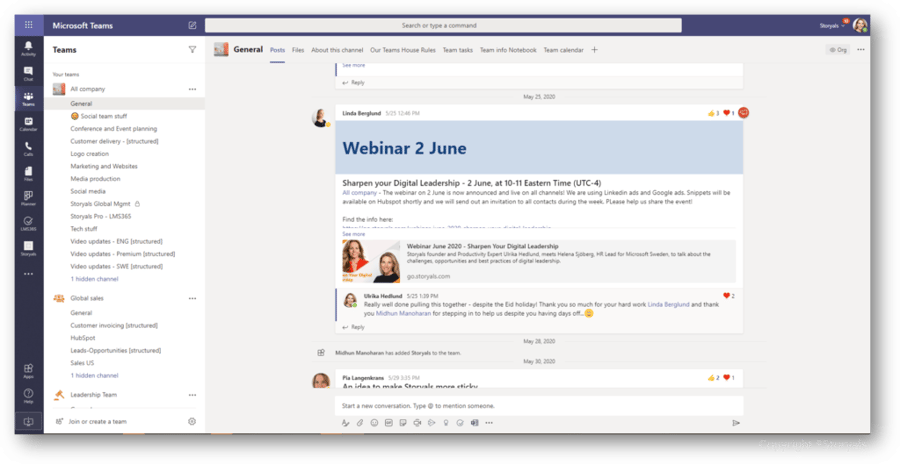This screenshot has width=900, height=464.
Task: Open the Activity feed bell icon
Action: coord(28,48)
